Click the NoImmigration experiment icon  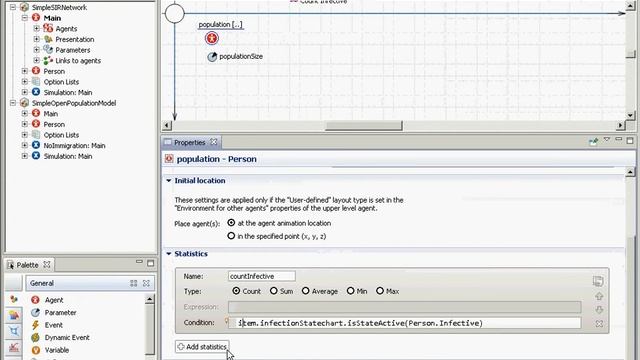[36, 145]
